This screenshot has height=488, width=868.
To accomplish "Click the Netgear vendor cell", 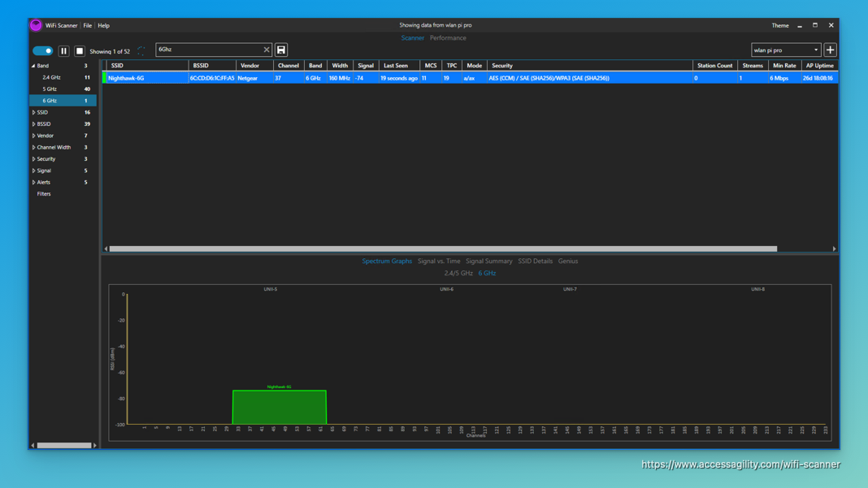I will (x=254, y=78).
